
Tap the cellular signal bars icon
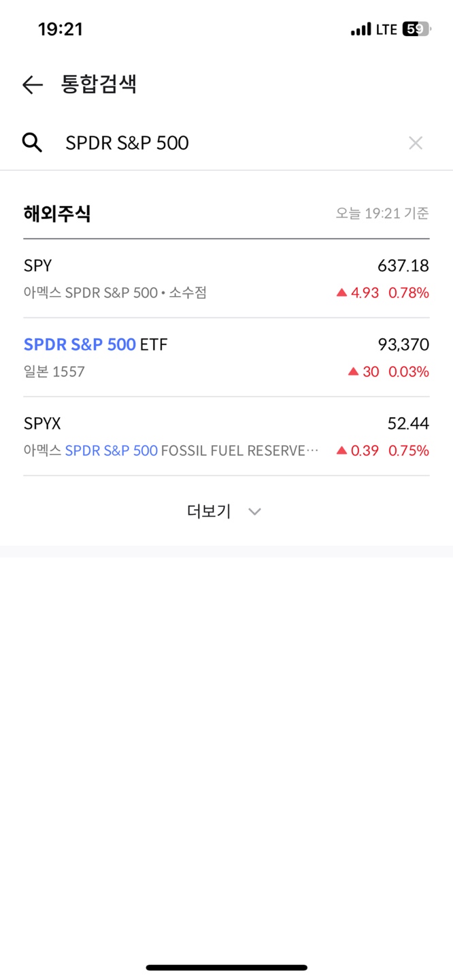(360, 29)
